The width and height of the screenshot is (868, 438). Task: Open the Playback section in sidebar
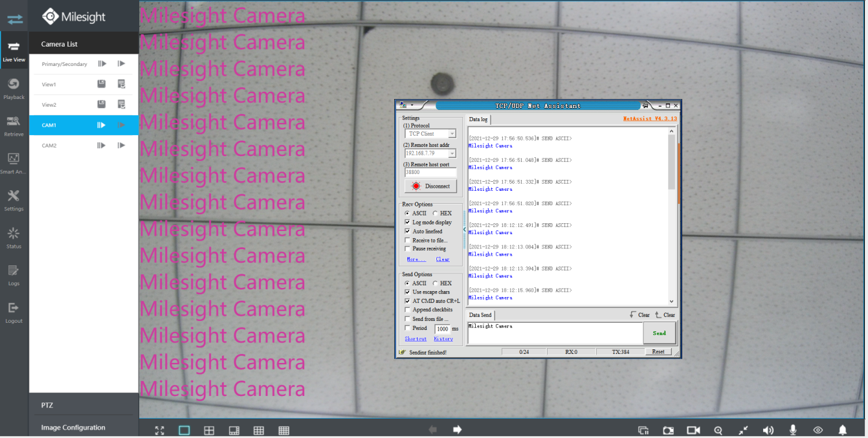(x=14, y=88)
